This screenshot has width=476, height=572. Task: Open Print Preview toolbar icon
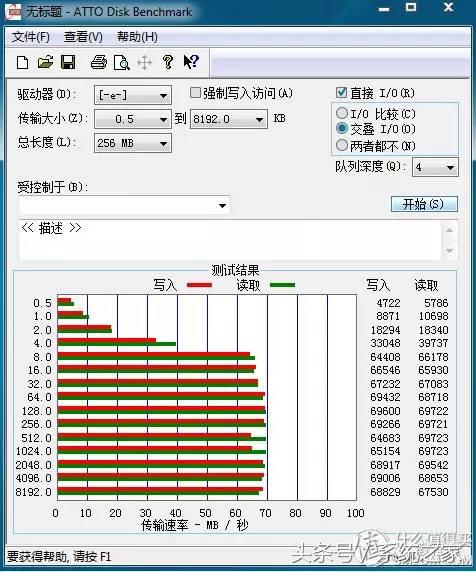click(121, 62)
